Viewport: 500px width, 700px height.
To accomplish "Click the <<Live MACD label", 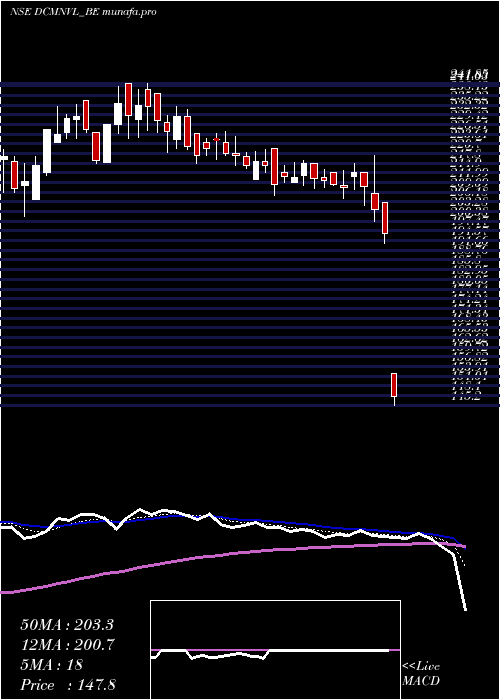I will pyautogui.click(x=421, y=673).
